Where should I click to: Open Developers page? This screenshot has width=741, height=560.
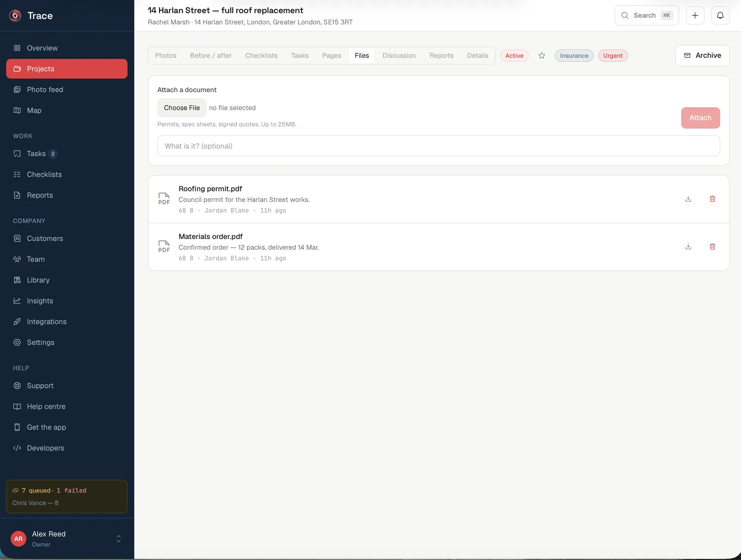click(67, 448)
